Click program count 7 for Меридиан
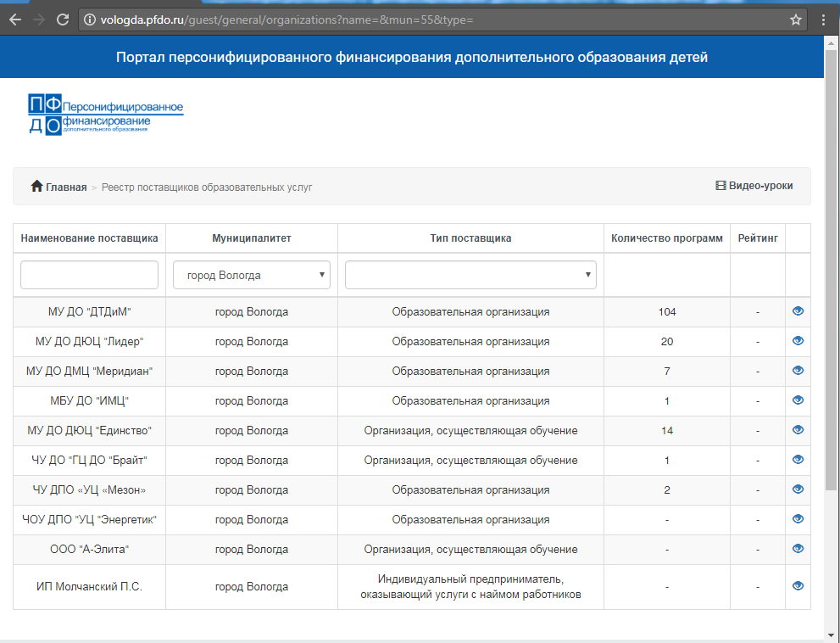 click(x=667, y=371)
